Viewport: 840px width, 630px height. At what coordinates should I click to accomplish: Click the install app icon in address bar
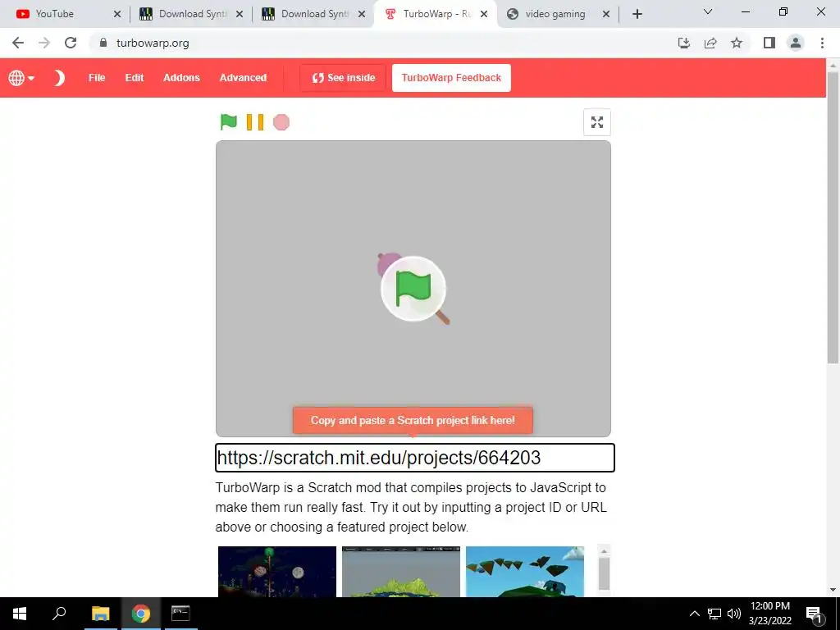coord(684,43)
